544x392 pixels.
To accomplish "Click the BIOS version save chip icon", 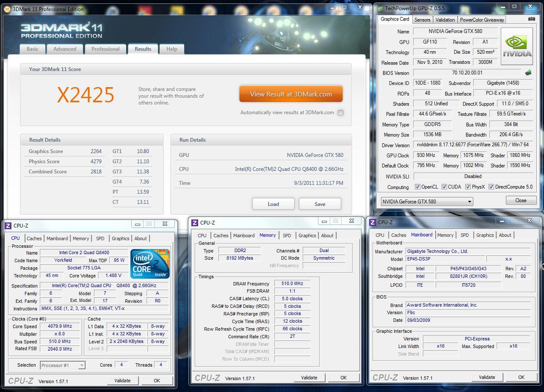I will coord(528,73).
